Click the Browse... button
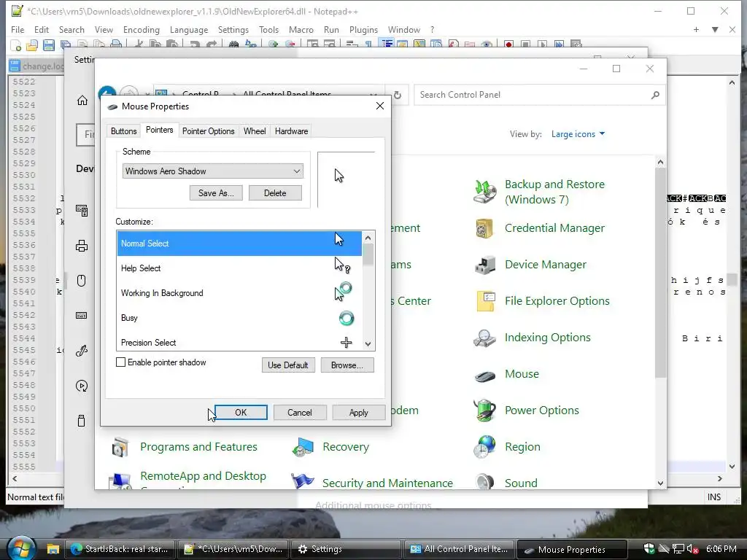 point(347,365)
